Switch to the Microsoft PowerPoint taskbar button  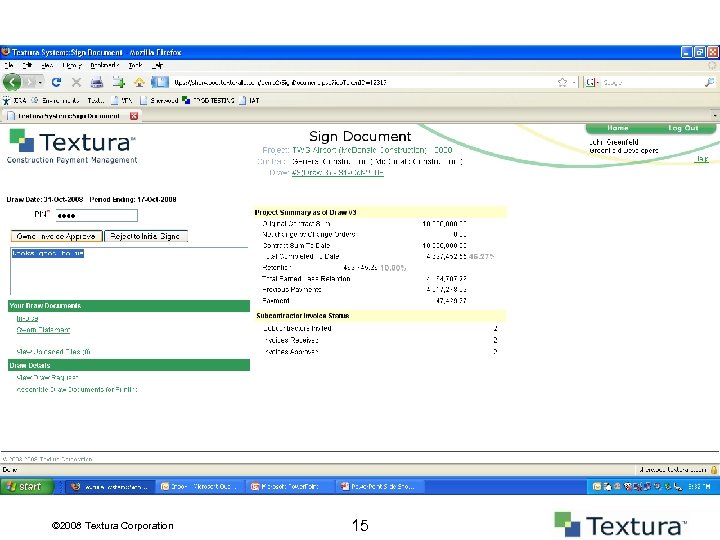click(289, 487)
